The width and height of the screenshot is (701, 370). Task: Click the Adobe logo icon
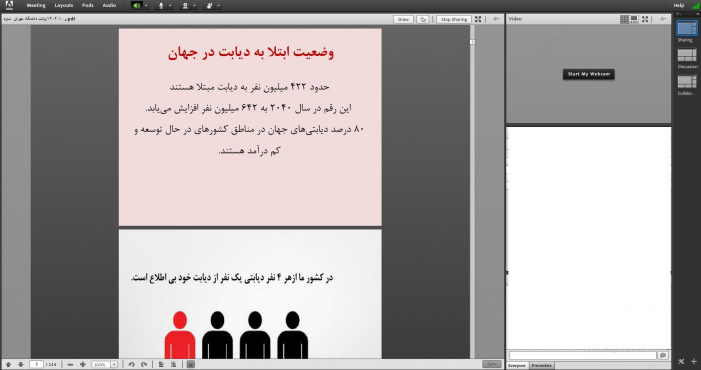(x=9, y=5)
